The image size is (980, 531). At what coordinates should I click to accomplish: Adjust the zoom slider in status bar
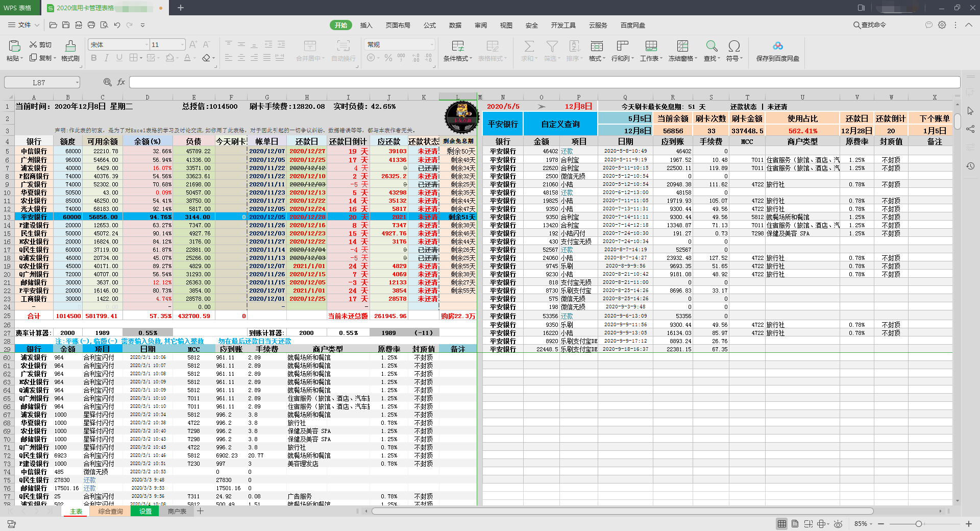coord(918,524)
